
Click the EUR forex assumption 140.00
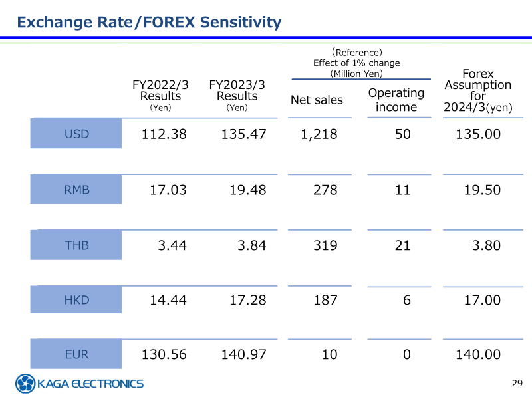[477, 355]
